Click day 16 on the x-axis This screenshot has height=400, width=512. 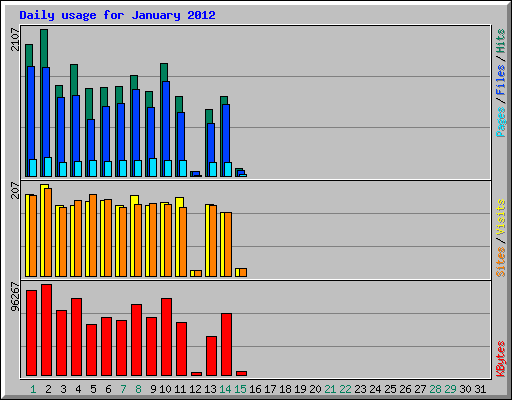(x=255, y=389)
